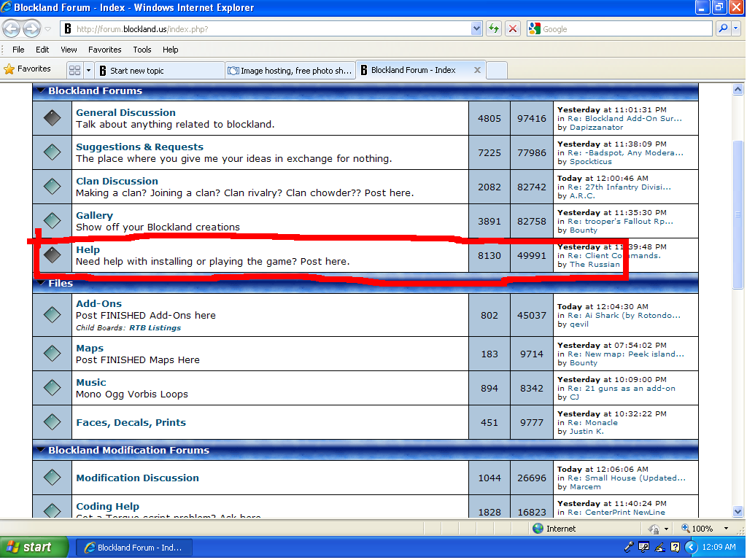Open a new blank tab
This screenshot has height=560, width=747.
pyautogui.click(x=496, y=71)
